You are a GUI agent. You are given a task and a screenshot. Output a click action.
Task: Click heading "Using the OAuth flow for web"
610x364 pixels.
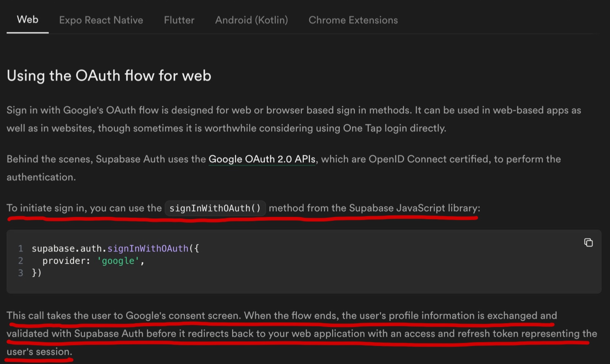click(x=109, y=76)
